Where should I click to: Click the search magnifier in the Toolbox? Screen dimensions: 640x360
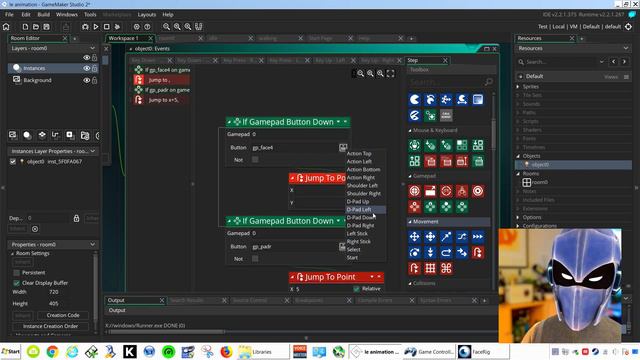point(488,82)
